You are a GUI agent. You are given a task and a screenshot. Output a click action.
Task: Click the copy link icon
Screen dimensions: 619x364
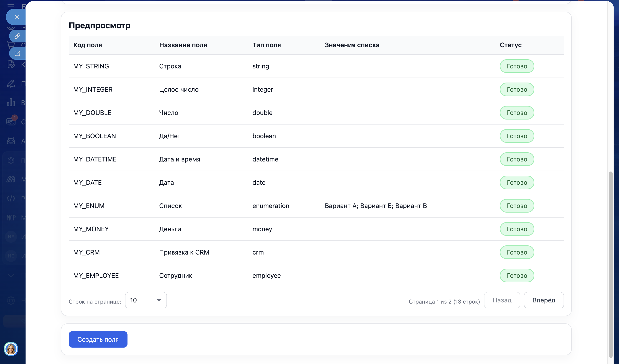click(x=17, y=36)
